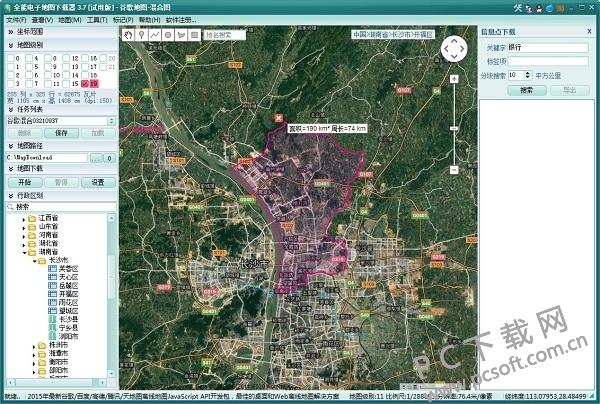This screenshot has width=600, height=404.
Task: Uncheck map level 19 checkbox
Action: point(85,83)
